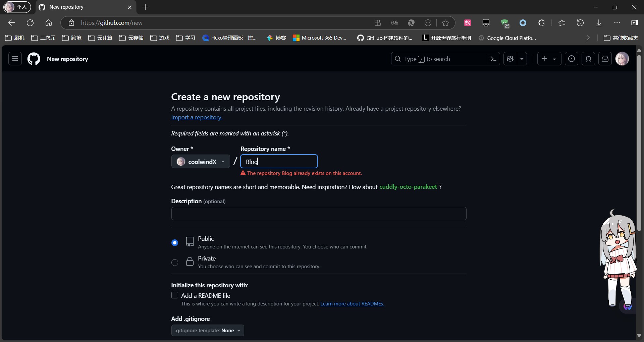Image resolution: width=644 pixels, height=342 pixels.
Task: Select Private visibility radio button
Action: 175,263
